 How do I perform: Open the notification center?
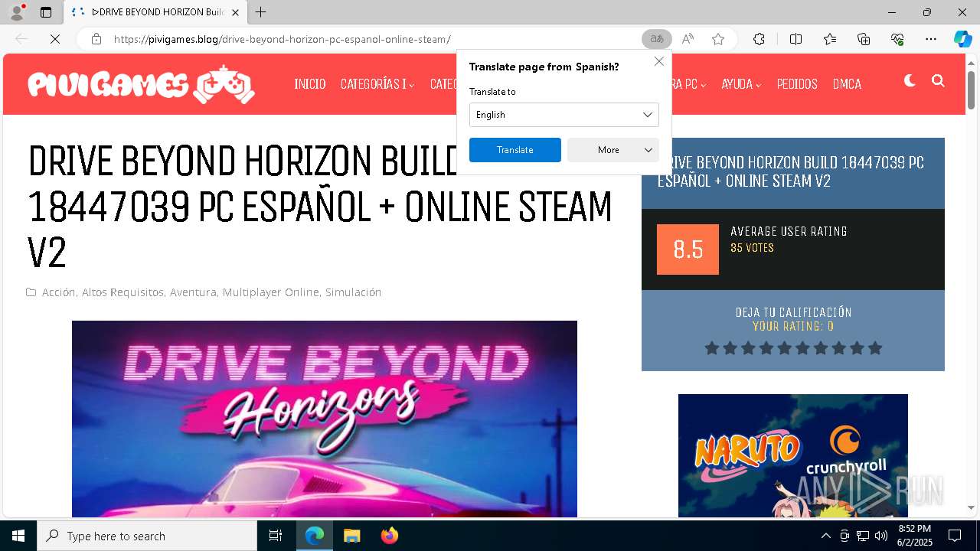pos(955,536)
